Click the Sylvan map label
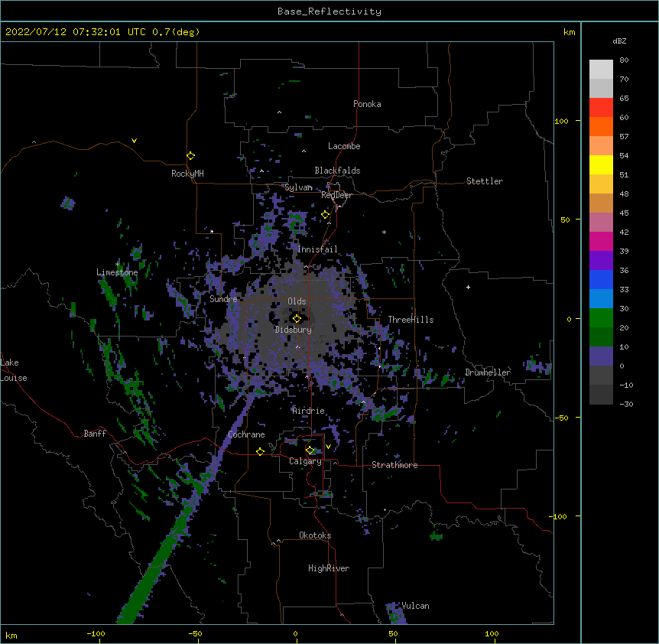The width and height of the screenshot is (659, 644). (x=298, y=187)
